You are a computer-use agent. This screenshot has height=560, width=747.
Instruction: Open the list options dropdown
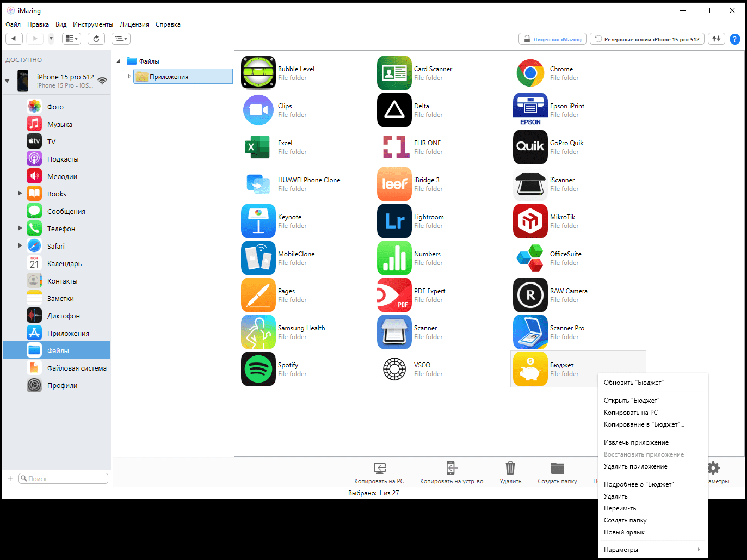121,39
